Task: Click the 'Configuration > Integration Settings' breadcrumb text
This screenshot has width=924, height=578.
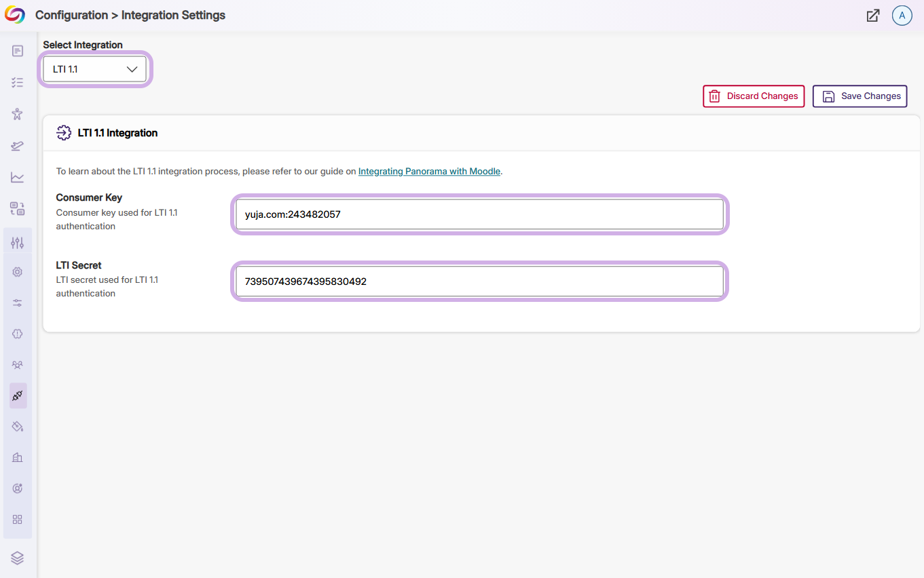Action: (130, 15)
